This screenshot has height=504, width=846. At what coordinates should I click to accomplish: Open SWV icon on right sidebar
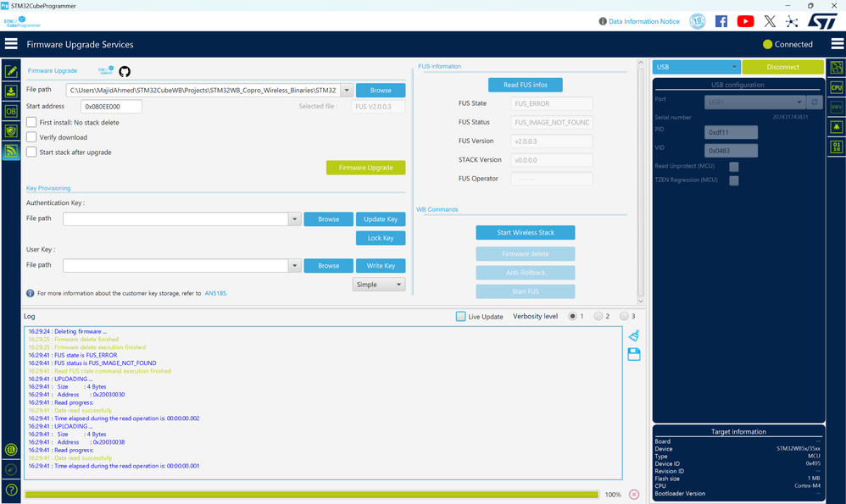click(x=837, y=108)
